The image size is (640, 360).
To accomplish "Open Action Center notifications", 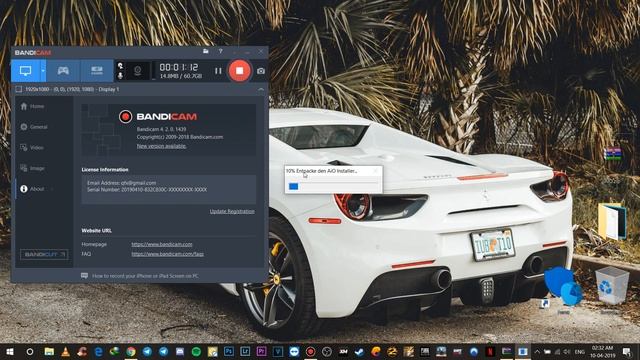I will pos(627,351).
